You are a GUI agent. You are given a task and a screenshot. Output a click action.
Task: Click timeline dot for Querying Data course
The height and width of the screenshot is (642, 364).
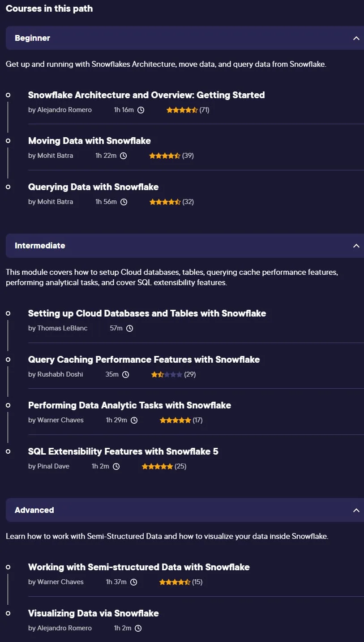(x=8, y=187)
